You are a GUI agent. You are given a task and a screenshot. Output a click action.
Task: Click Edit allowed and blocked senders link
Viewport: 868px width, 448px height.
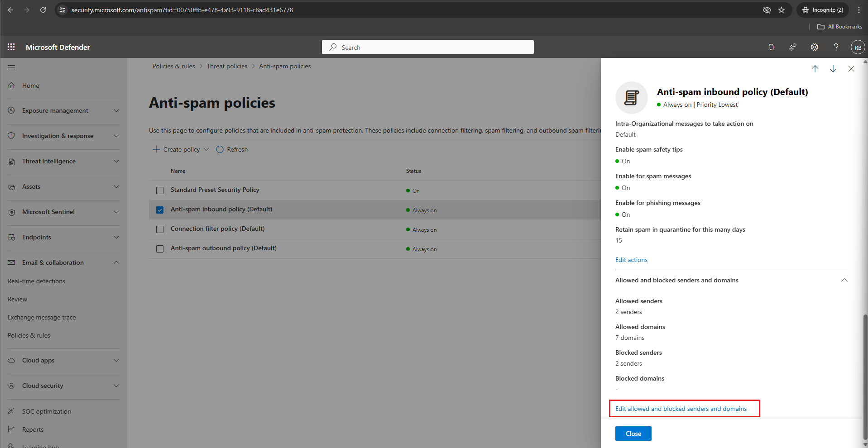click(x=681, y=409)
